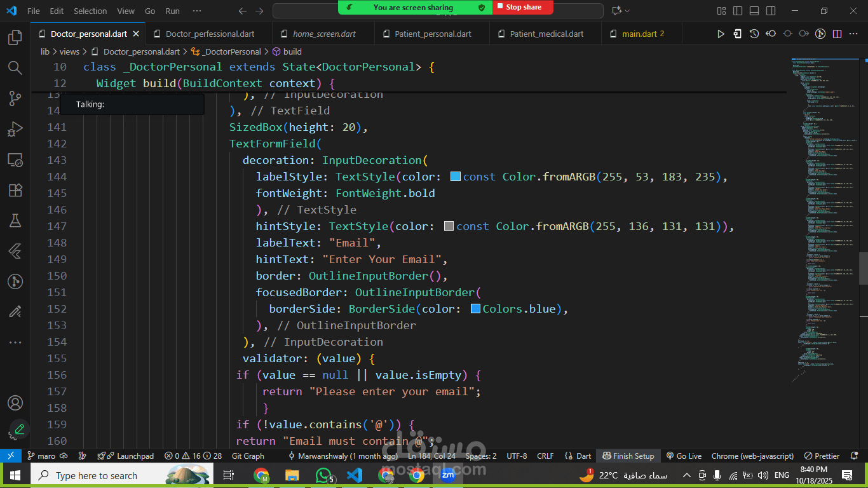Click the light blue labelStyle color swatch

(x=455, y=177)
